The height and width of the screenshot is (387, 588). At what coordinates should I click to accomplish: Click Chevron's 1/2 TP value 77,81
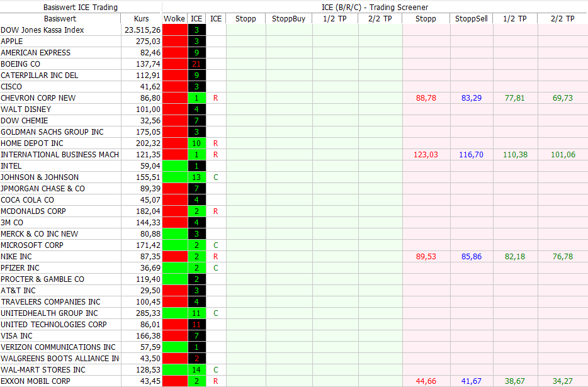pos(515,98)
